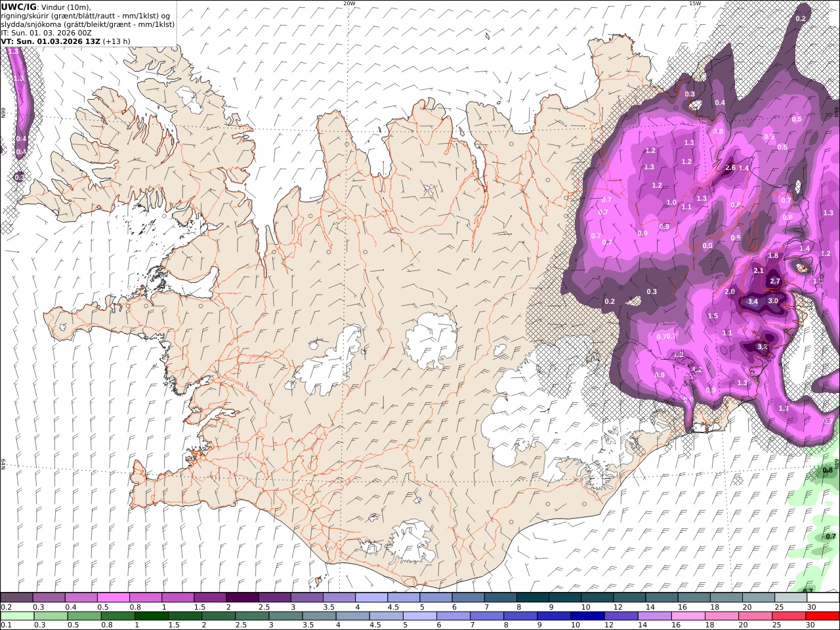Click the snow legend swatch between 2 and 2.5
Image resolution: width=840 pixels, height=630 pixels.
pyautogui.click(x=241, y=597)
